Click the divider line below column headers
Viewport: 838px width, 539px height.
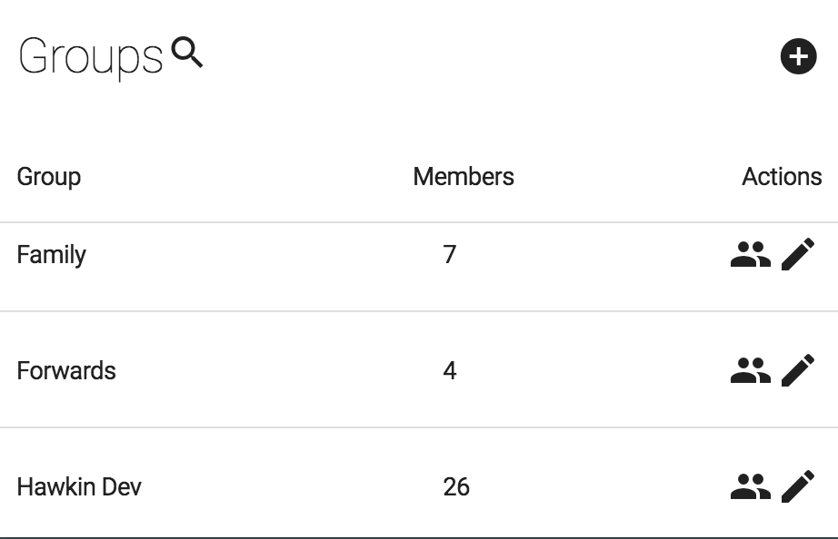click(419, 222)
